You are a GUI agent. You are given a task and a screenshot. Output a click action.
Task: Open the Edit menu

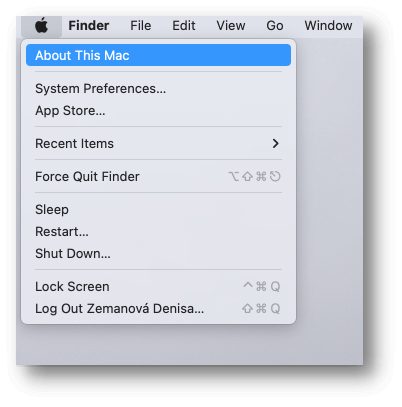(184, 26)
